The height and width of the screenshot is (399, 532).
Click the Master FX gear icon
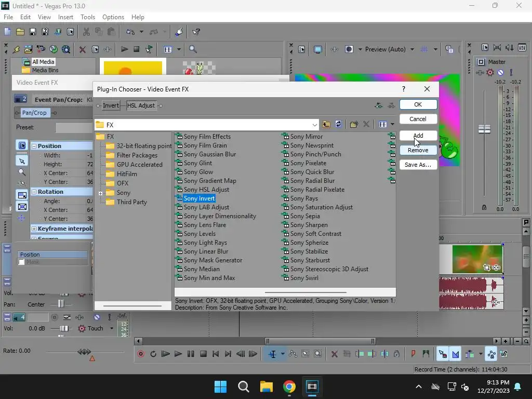(490, 72)
